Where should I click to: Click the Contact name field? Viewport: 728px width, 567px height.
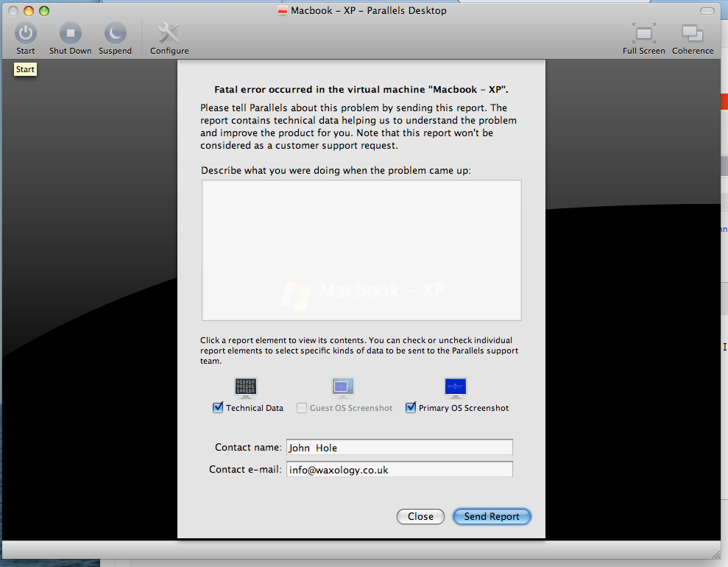tap(399, 447)
